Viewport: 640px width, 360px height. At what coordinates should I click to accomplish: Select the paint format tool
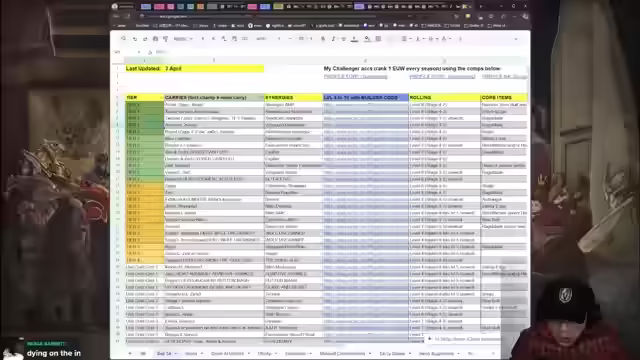(165, 39)
